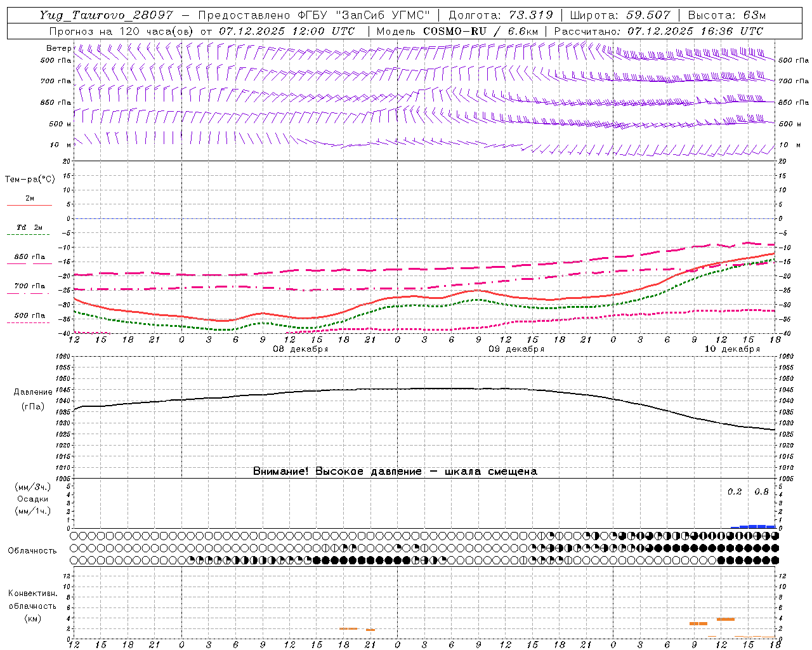The width and height of the screenshot is (812, 650).
Task: Click the "(мм/1ч.)" precipitation unit label
Action: click(33, 511)
